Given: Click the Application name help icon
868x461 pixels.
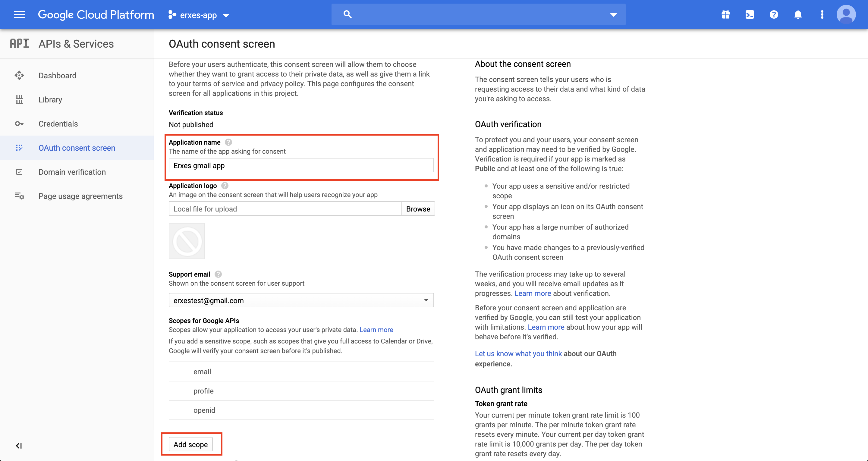Looking at the screenshot, I should 228,142.
